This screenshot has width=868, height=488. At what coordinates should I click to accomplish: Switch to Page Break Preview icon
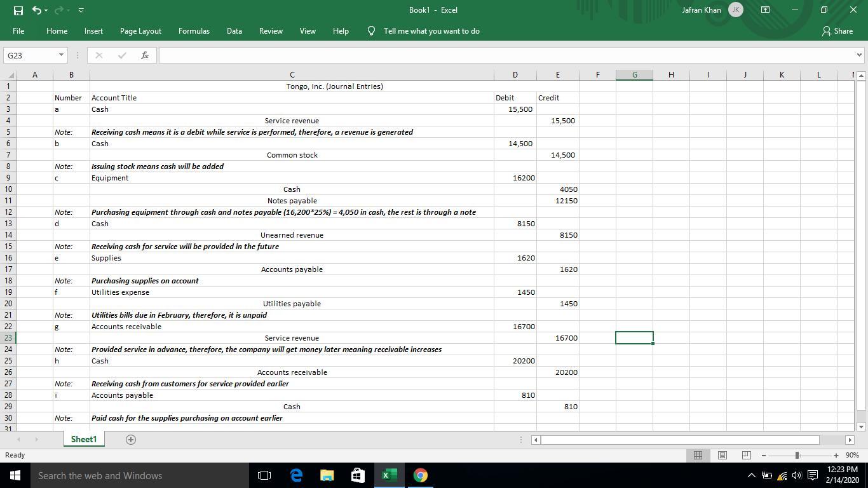coord(746,455)
